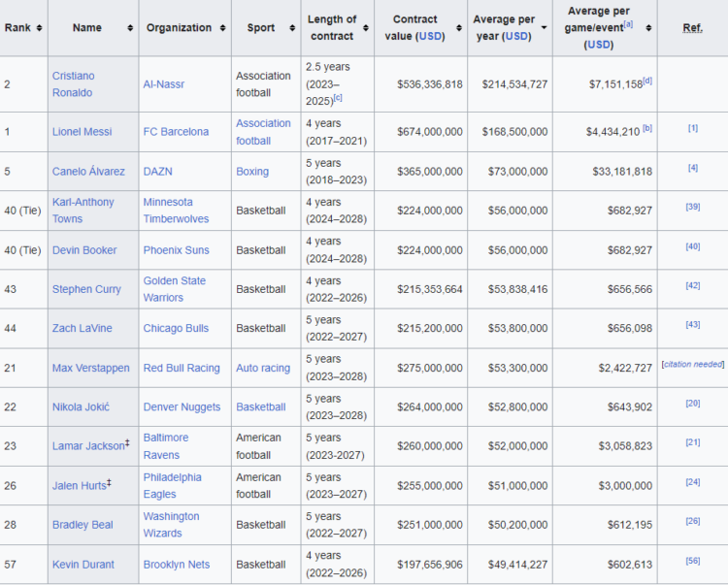Sort by Length of contract arrows

pyautogui.click(x=366, y=28)
